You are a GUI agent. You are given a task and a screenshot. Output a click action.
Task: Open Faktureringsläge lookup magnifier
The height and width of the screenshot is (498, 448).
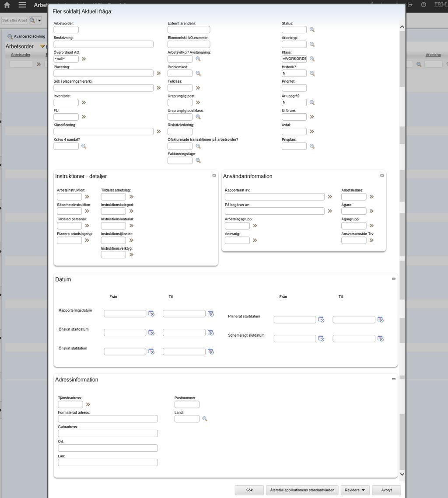[198, 160]
